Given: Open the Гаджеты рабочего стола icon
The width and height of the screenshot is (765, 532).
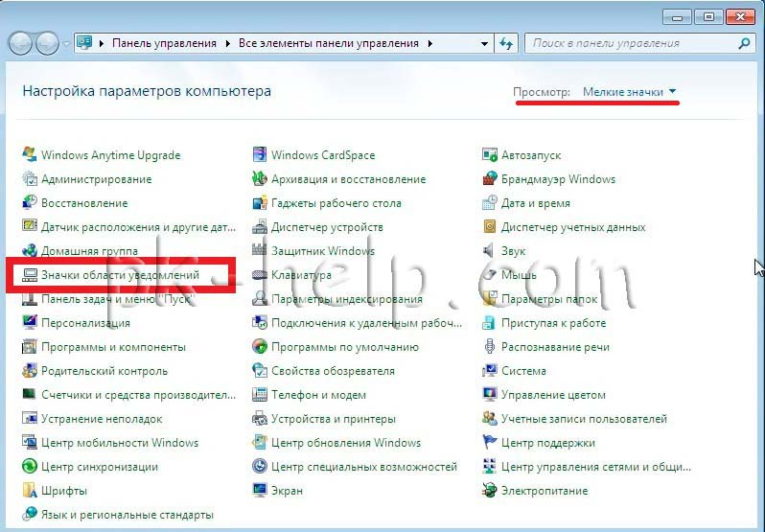Looking at the screenshot, I should pos(260,202).
